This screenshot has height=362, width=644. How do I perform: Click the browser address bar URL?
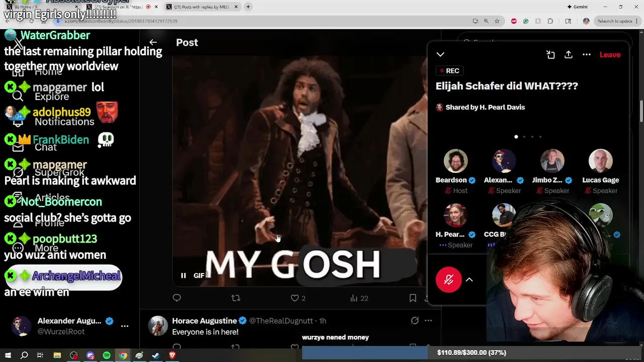click(x=121, y=21)
